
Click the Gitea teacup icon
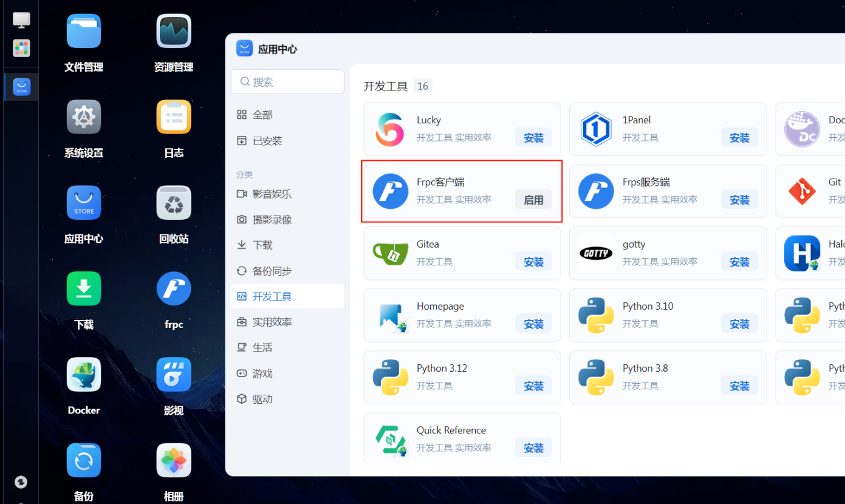click(390, 253)
